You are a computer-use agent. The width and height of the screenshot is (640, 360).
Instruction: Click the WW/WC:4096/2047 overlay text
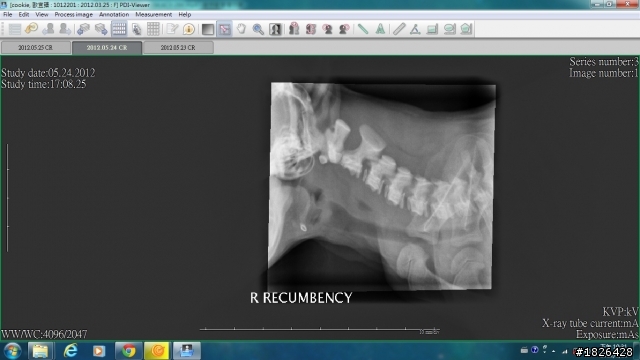[44, 334]
